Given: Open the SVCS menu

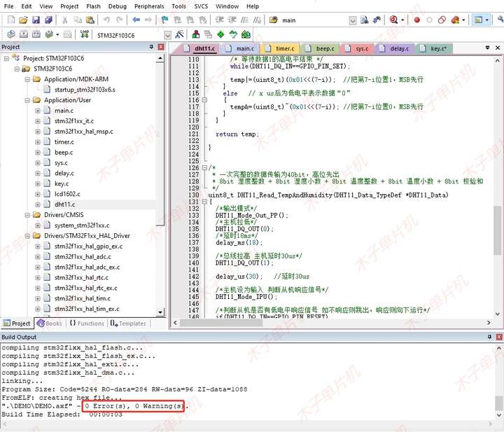Looking at the screenshot, I should click(x=201, y=6).
